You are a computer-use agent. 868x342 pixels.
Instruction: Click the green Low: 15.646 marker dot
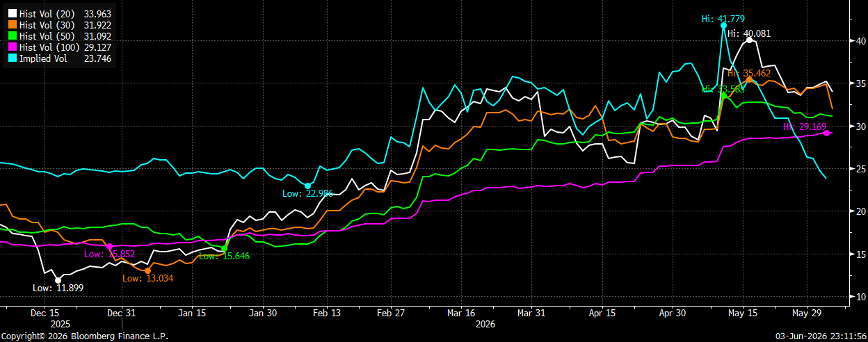(224, 248)
